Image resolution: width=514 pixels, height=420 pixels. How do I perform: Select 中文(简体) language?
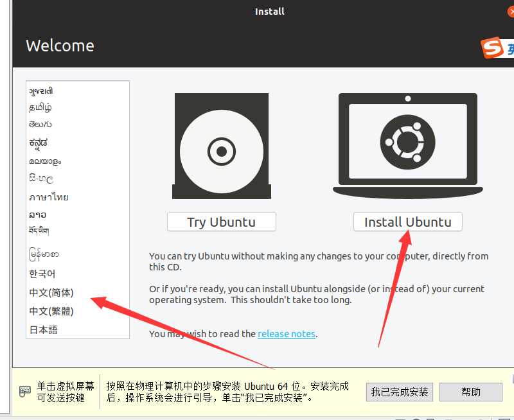(x=51, y=293)
